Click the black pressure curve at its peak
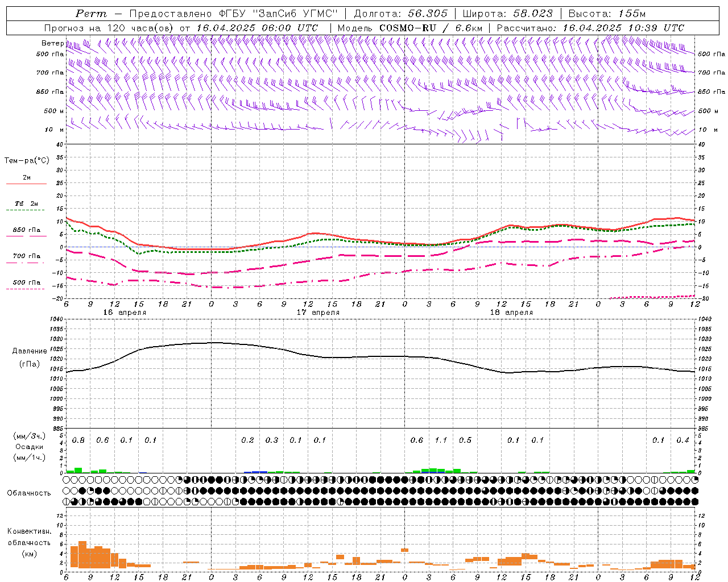Screen dimensions: 728x582 [213, 343]
